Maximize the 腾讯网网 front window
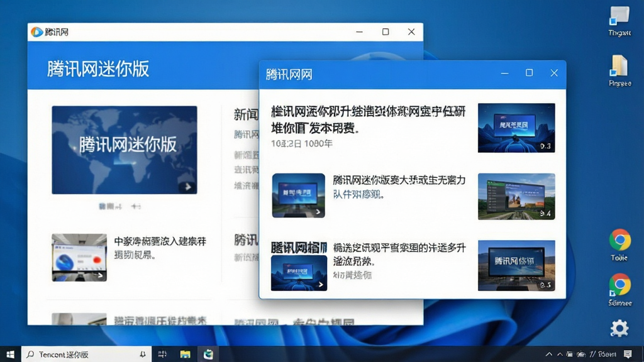 click(x=529, y=73)
